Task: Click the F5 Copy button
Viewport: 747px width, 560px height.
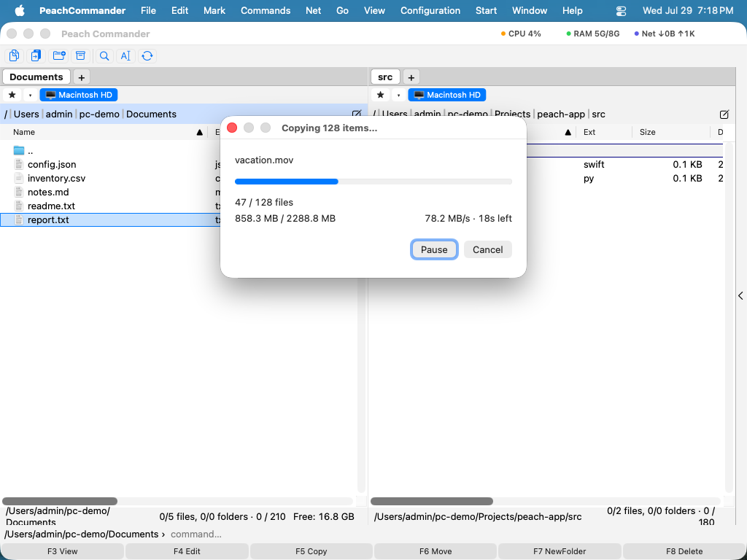Action: tap(311, 551)
